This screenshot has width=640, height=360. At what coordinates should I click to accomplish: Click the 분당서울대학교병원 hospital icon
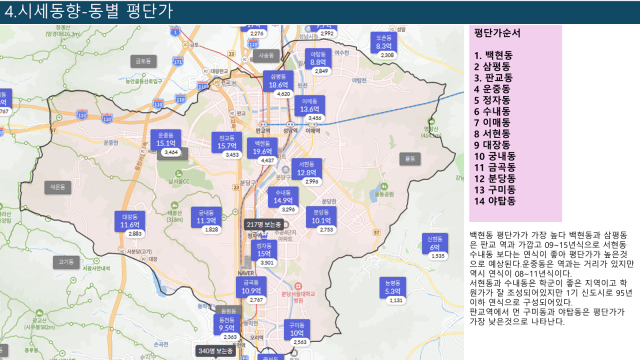click(298, 286)
